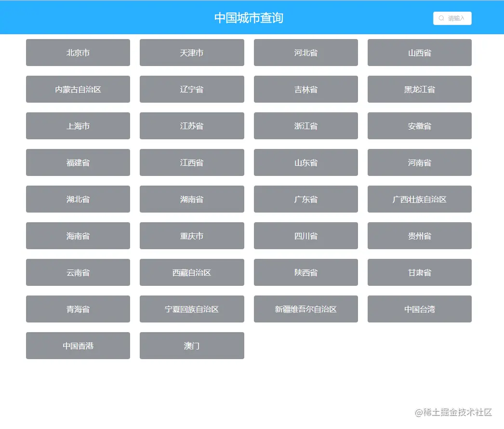504x429 pixels.
Task: Open the 中国香港 entry
Action: point(78,346)
